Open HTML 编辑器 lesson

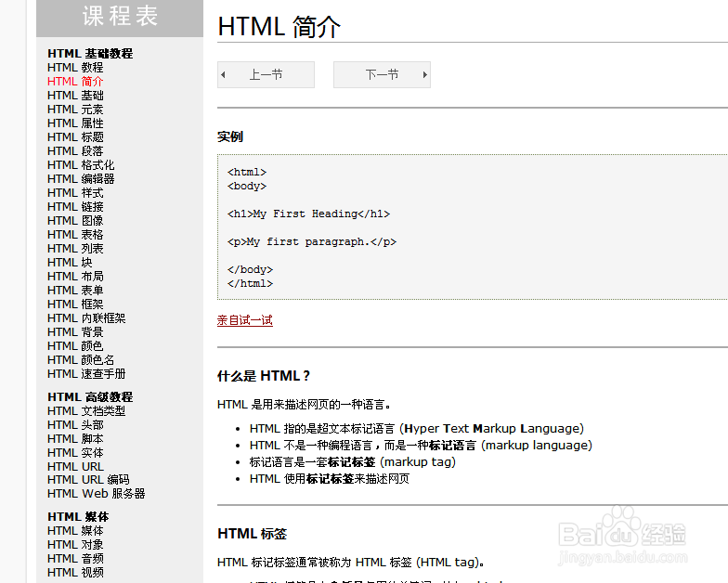point(81,179)
